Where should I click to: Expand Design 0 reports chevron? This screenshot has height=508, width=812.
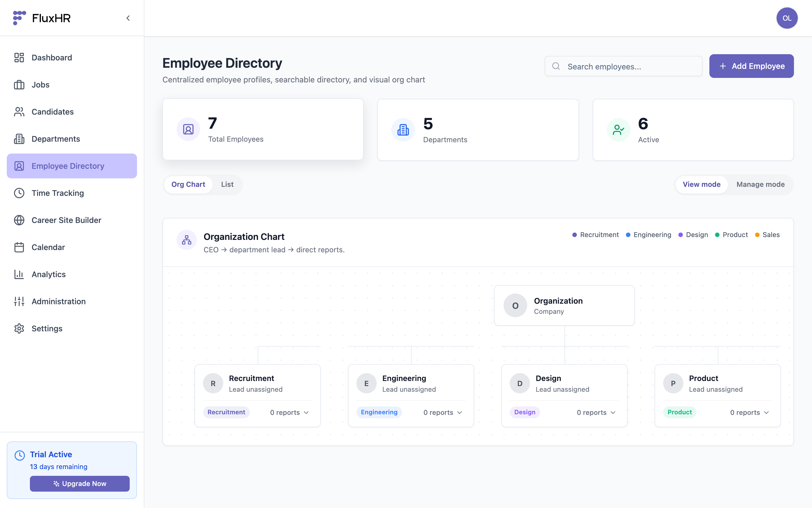613,413
